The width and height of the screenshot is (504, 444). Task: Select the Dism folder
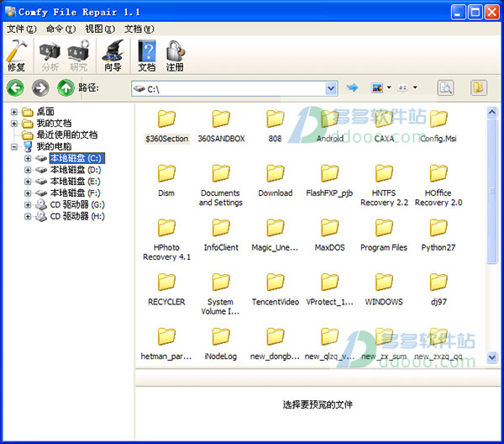(166, 181)
